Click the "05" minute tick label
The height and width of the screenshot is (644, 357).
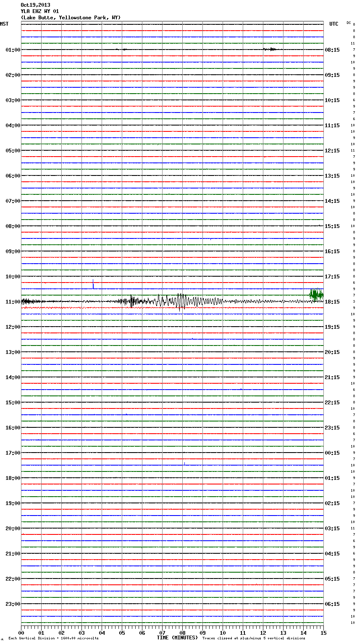[x=122, y=633]
